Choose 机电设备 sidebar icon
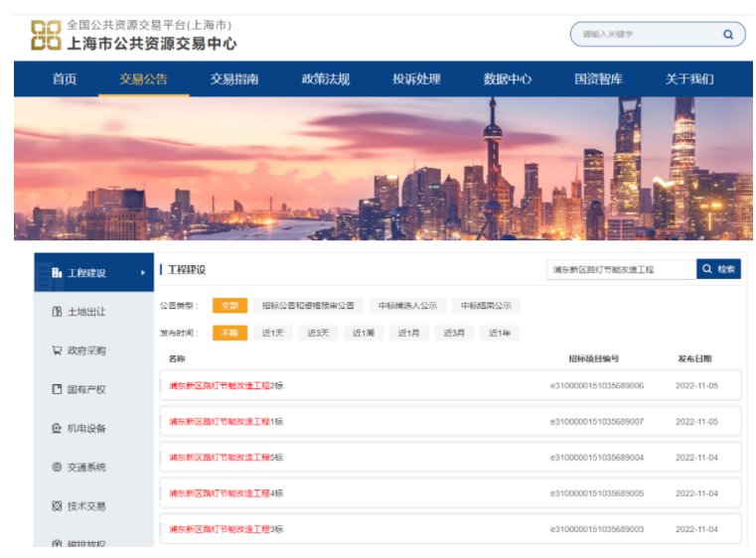This screenshot has height=558, width=756. 57,428
